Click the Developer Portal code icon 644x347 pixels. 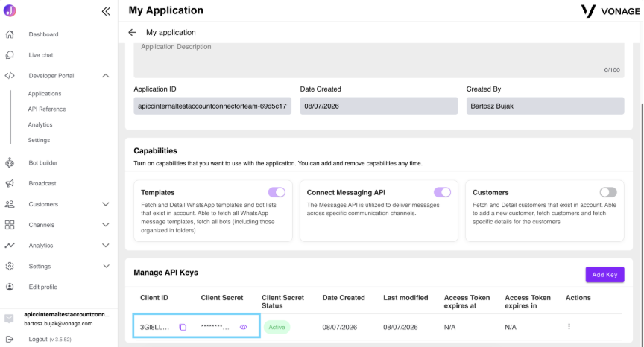(x=10, y=76)
